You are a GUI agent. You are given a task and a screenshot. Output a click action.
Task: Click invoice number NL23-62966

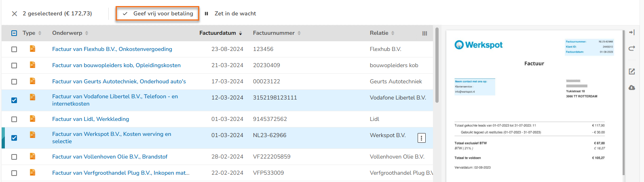pos(270,135)
